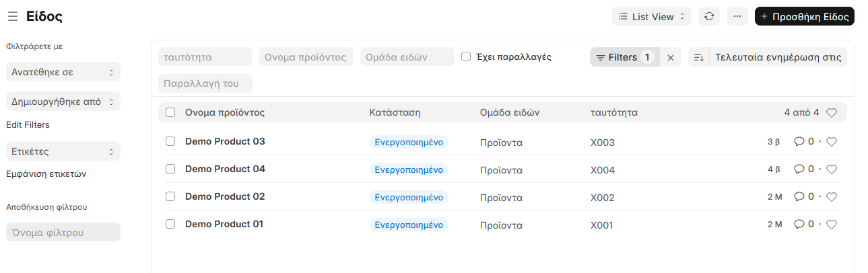868x273 pixels.
Task: Click Ενεργοποιημένο status of Demo Product 03
Action: click(409, 142)
